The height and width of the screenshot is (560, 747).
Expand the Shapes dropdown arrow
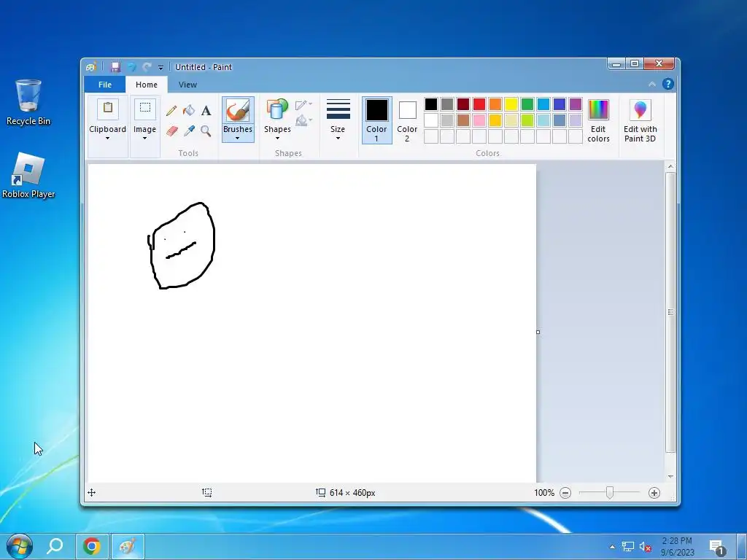pos(277,139)
